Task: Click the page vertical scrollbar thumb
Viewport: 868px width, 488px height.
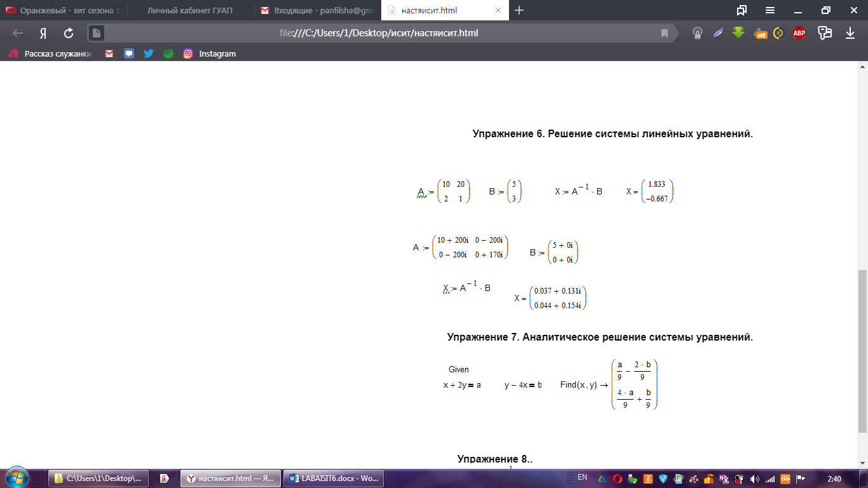Action: coord(862,351)
